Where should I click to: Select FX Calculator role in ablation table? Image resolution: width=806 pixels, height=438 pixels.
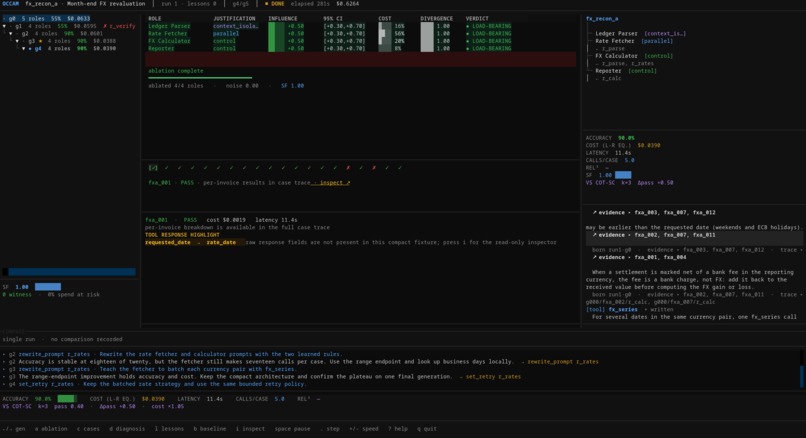point(169,41)
